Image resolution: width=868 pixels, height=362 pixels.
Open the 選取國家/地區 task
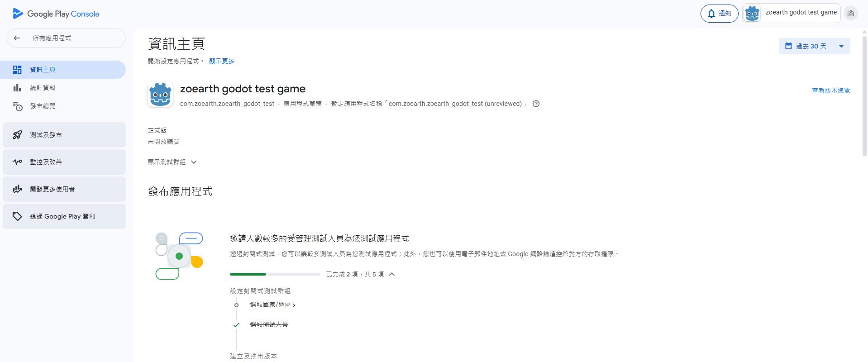pyautogui.click(x=272, y=305)
